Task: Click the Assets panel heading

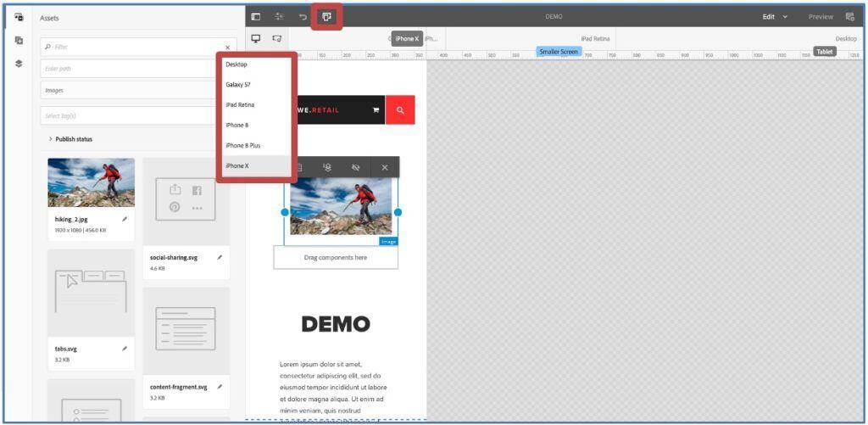Action: [x=49, y=19]
